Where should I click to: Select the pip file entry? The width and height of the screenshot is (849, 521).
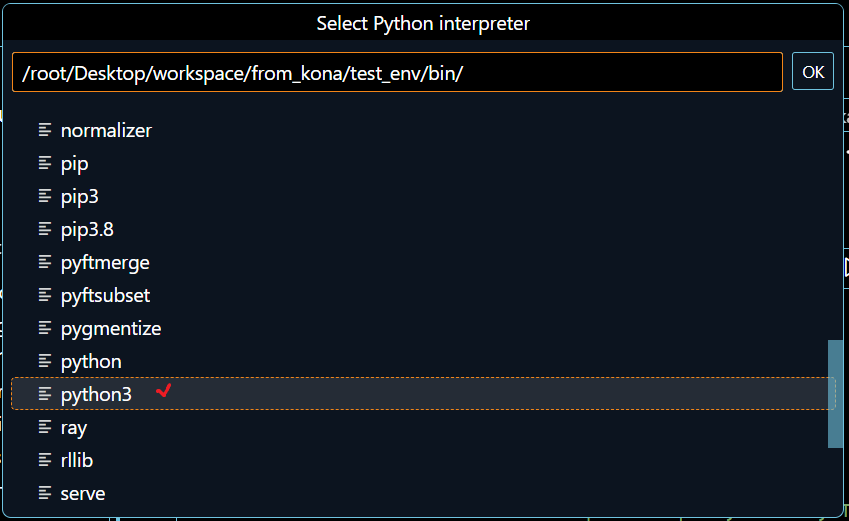pos(423,163)
